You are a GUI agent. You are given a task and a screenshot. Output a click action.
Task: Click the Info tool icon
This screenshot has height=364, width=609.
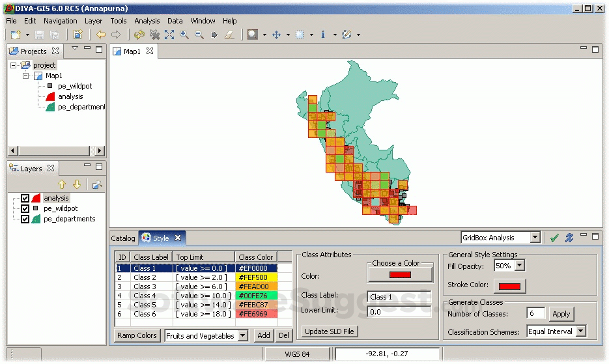(323, 35)
